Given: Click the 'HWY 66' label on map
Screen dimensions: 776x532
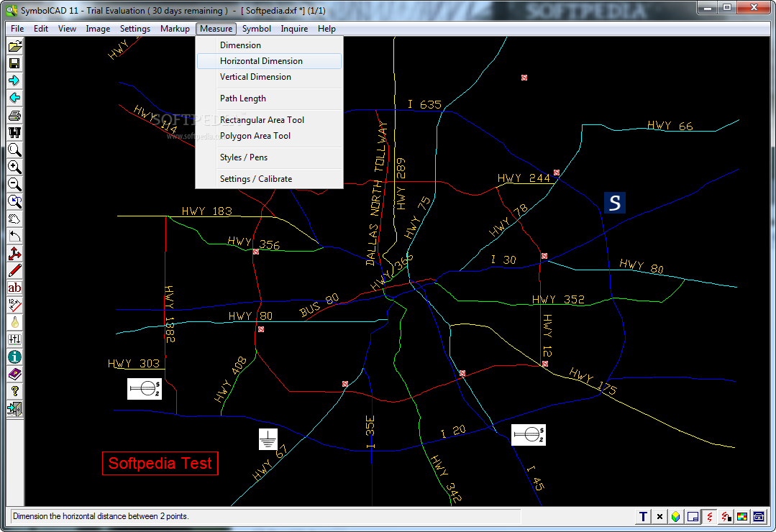Looking at the screenshot, I should point(670,126).
